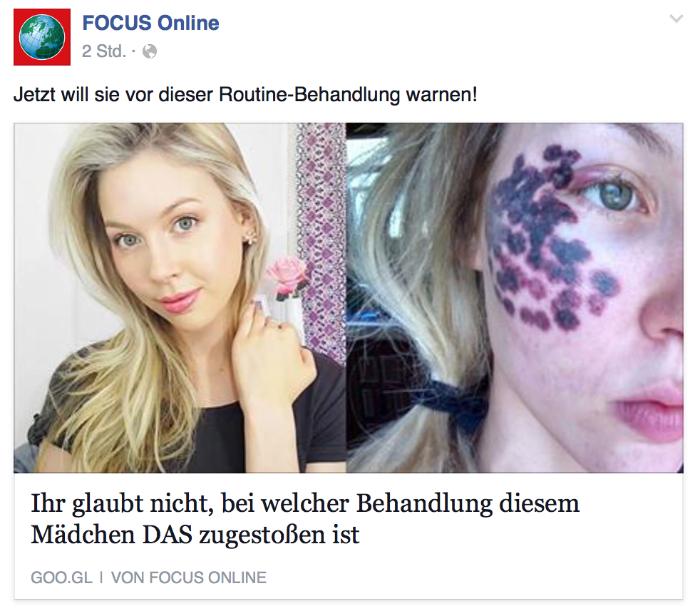Open right preview photo showing bruised cheek
Image resolution: width=700 pixels, height=606 pixels.
pyautogui.click(x=515, y=298)
